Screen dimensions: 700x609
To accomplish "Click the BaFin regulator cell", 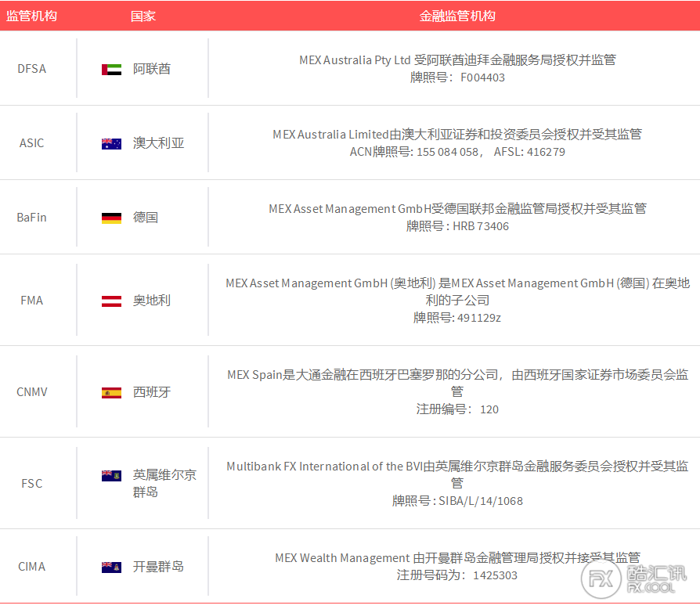I will click(x=31, y=218).
